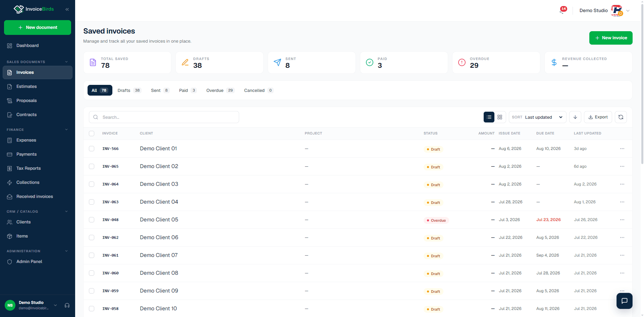This screenshot has width=644, height=317.
Task: Click Demo Client 05 name
Action: [x=159, y=220]
